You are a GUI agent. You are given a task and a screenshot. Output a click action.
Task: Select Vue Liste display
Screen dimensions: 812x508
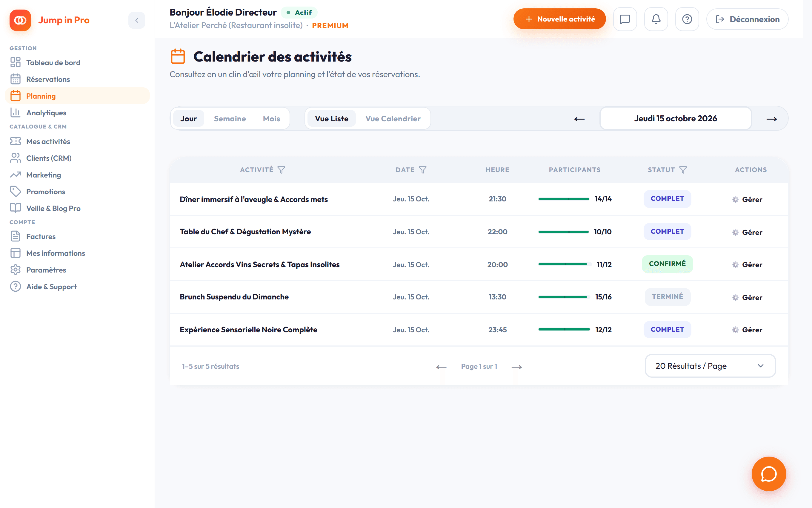pyautogui.click(x=331, y=119)
